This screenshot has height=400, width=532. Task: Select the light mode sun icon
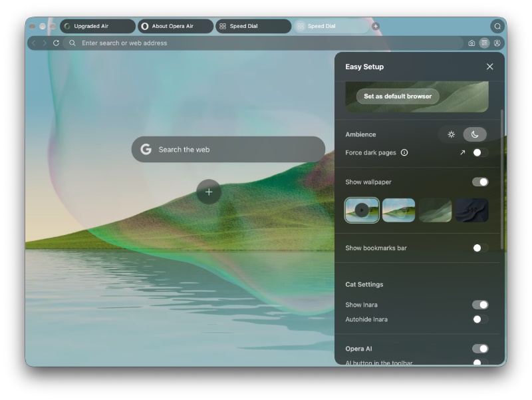pyautogui.click(x=451, y=134)
